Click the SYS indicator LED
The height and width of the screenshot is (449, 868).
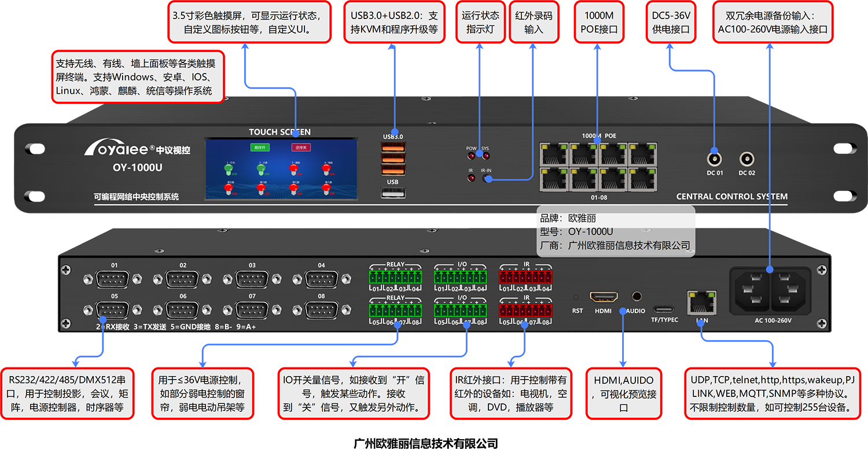click(x=486, y=156)
